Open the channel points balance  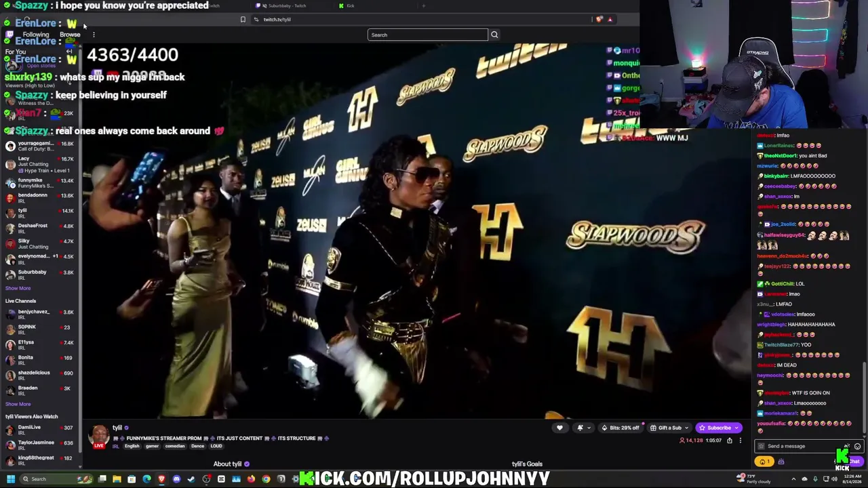763,462
